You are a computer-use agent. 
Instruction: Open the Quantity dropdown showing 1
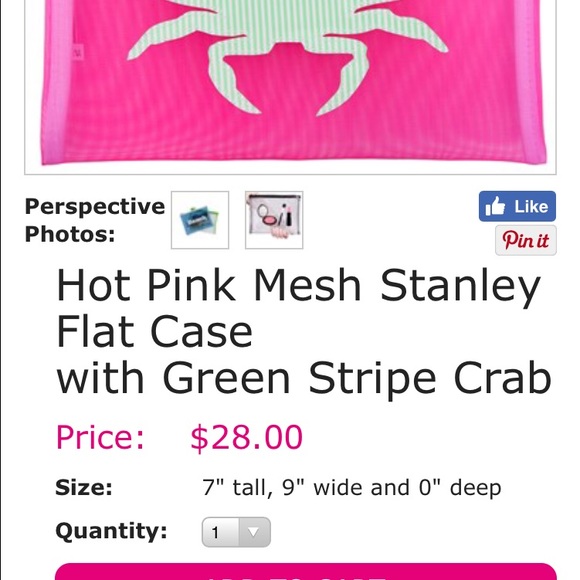point(236,532)
